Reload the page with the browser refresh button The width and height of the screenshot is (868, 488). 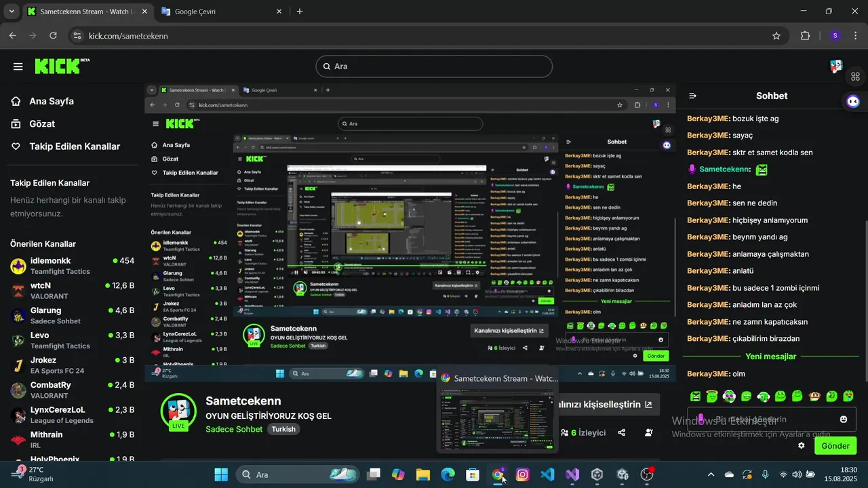pyautogui.click(x=54, y=36)
